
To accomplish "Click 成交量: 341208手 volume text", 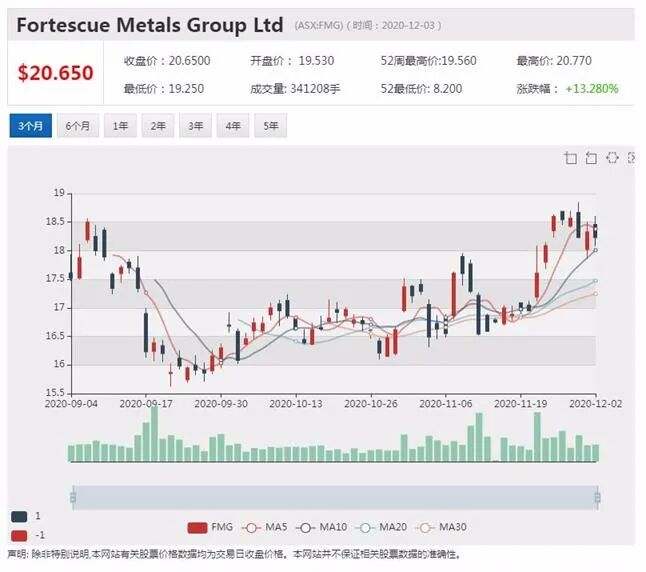I will pyautogui.click(x=295, y=89).
